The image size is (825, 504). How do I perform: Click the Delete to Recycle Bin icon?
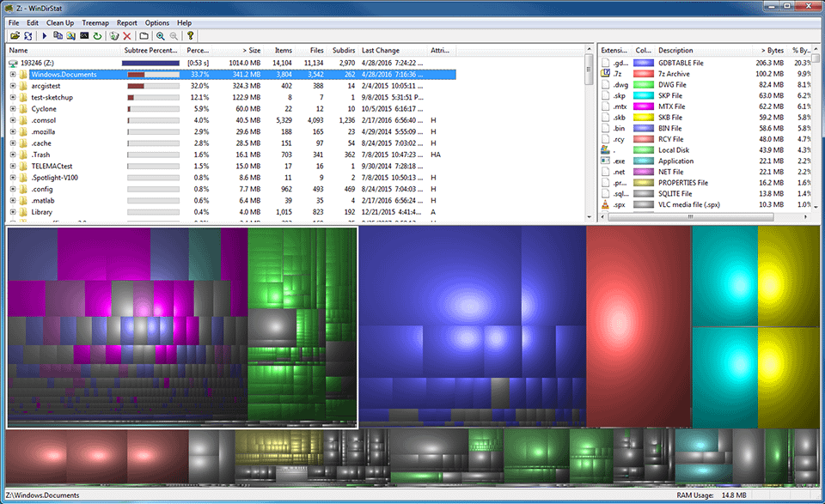pyautogui.click(x=113, y=36)
